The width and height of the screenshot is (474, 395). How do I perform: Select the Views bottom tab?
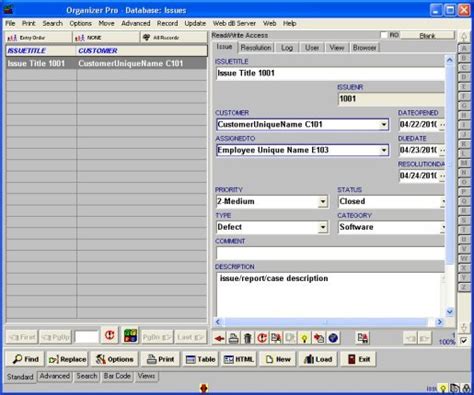click(146, 376)
